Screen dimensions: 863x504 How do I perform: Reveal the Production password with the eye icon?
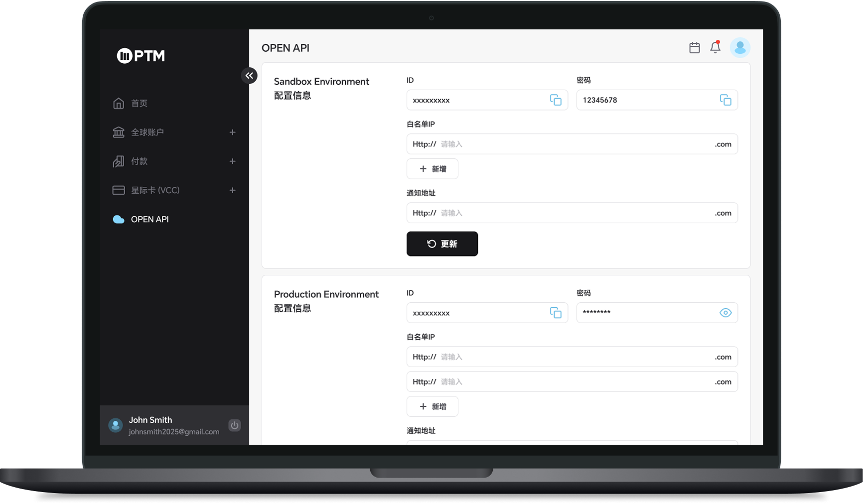725,313
